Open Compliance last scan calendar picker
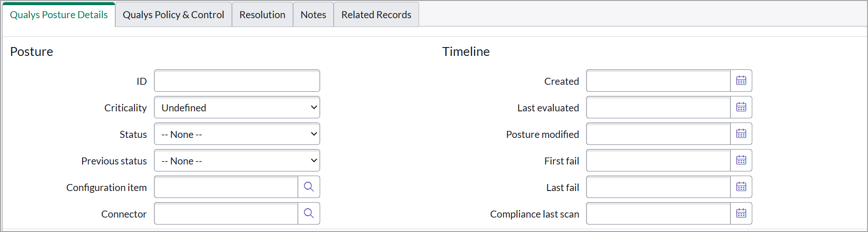This screenshot has height=232, width=868. 741,213
